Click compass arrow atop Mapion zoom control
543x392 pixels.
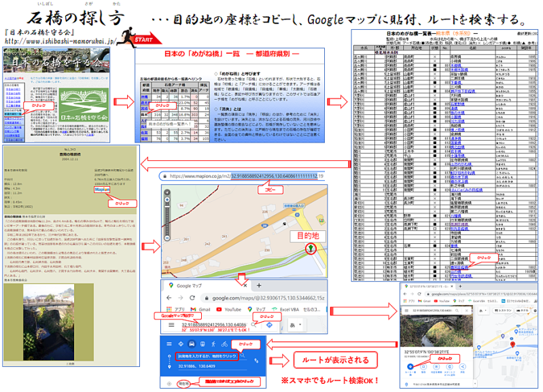click(x=167, y=192)
